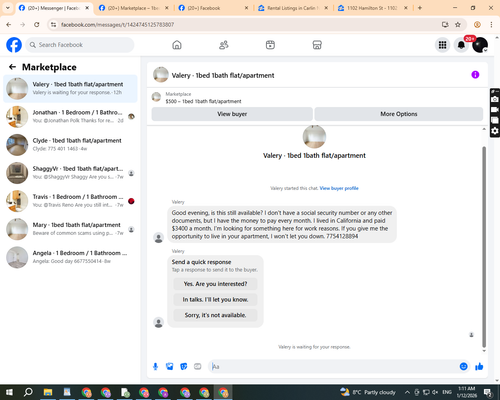Open the Windows notification center
500x400 pixels.
pos(488,392)
